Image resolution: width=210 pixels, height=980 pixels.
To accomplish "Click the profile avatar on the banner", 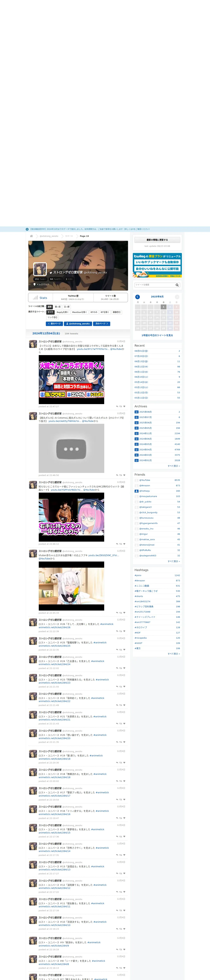I will click(40, 269).
